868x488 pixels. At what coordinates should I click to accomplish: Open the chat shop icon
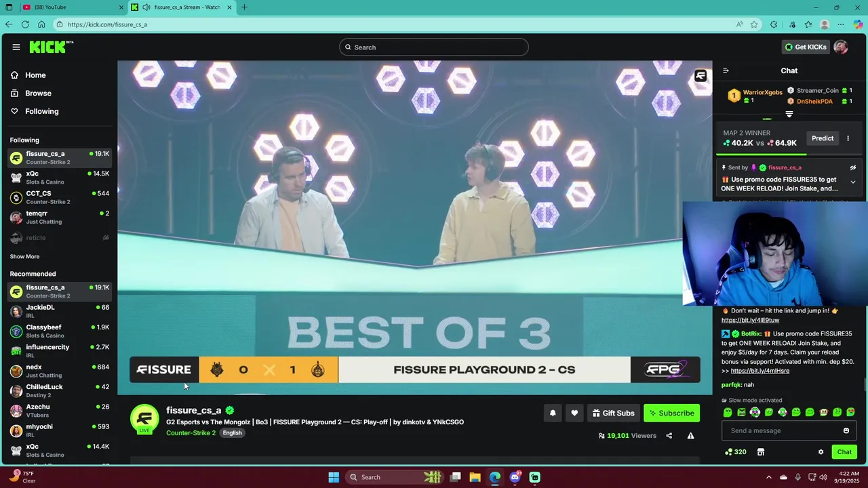coord(761,452)
